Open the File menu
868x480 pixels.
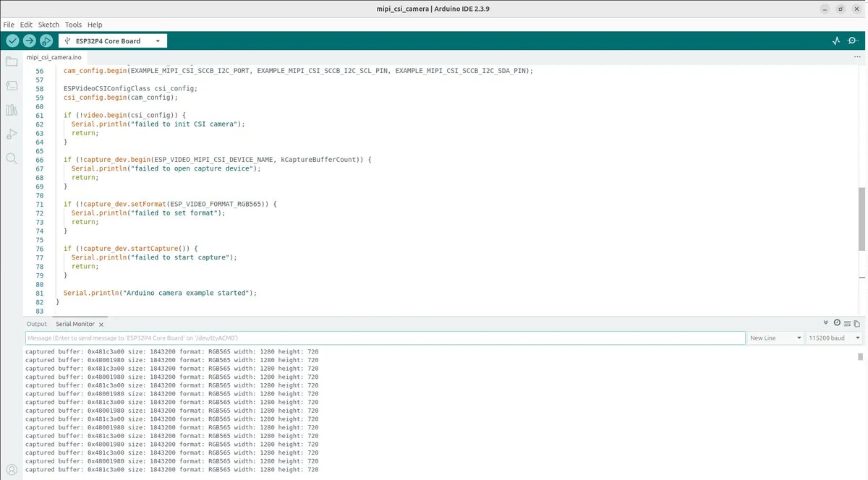point(9,25)
